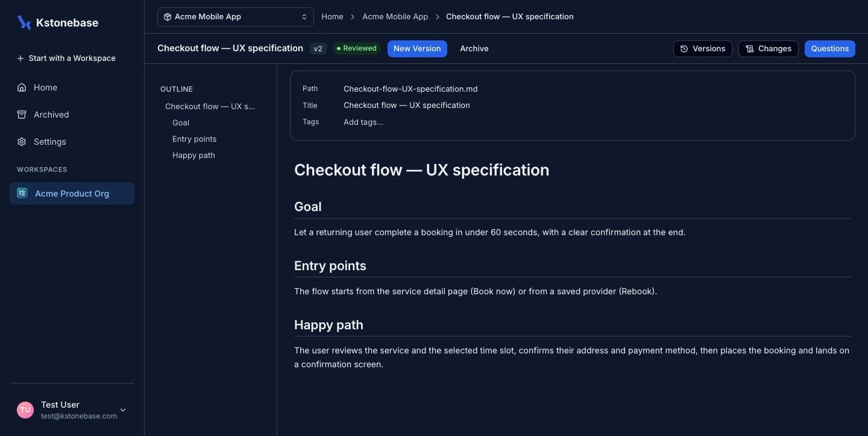Open the Questions panel
The image size is (868, 436).
point(830,49)
